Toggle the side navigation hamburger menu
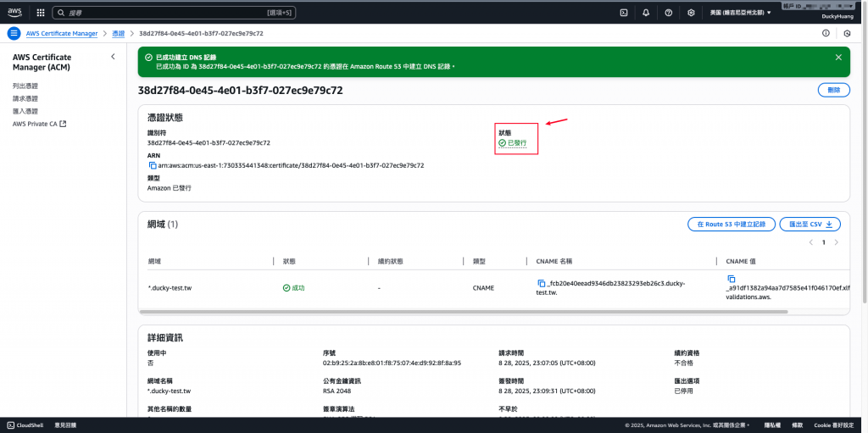The image size is (868, 433). [14, 33]
